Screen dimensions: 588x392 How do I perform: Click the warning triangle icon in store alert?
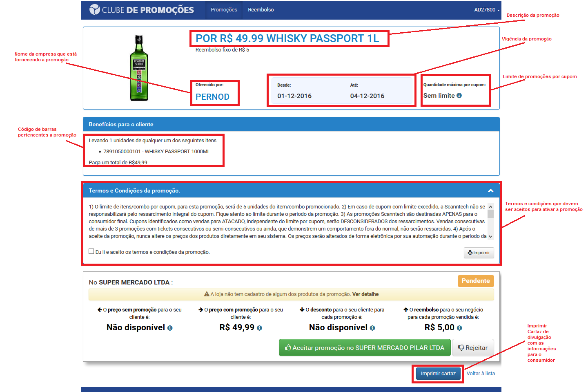coord(207,294)
